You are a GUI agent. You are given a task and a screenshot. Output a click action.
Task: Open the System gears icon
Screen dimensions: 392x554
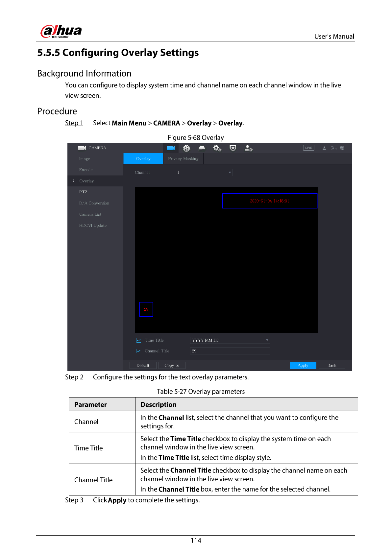217,148
